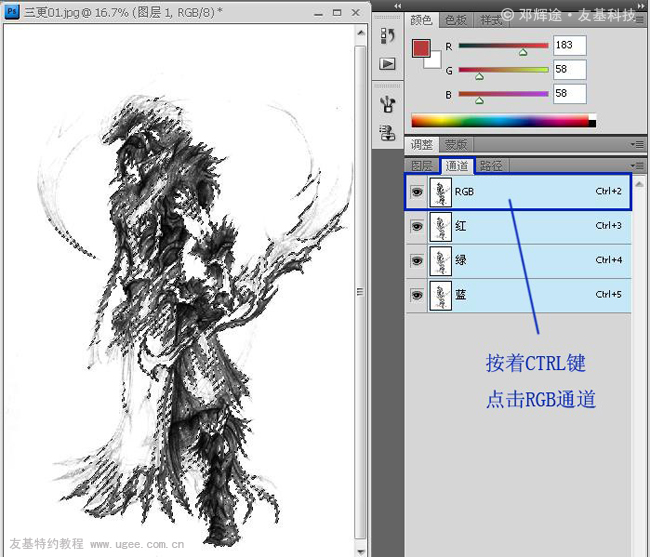
Task: Maximize the 三更01.jpg document window
Action: 337,13
